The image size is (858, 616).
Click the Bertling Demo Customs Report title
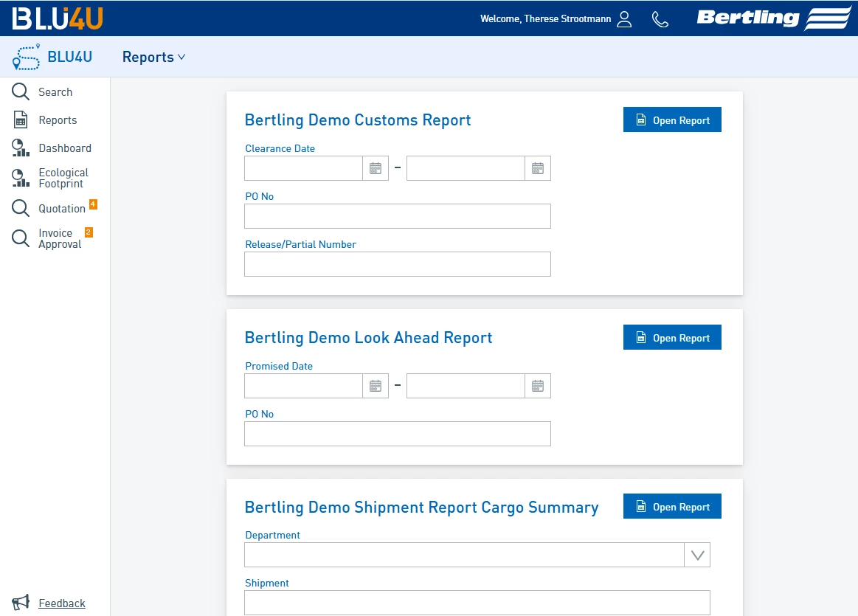(358, 120)
